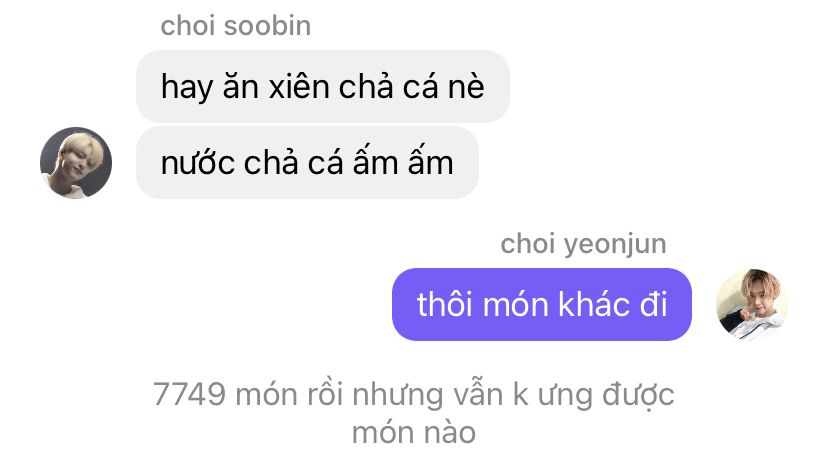
Task: Click 'ấm ấm' at second bubble's end
Action: [x=403, y=162]
